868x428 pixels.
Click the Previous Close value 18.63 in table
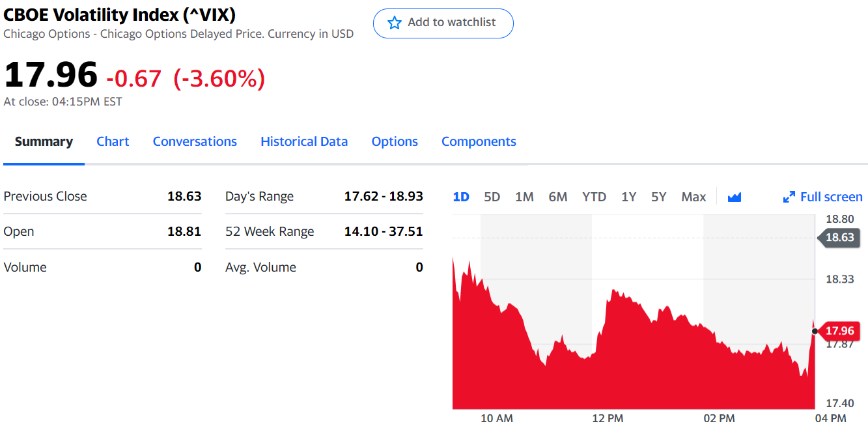click(x=184, y=196)
